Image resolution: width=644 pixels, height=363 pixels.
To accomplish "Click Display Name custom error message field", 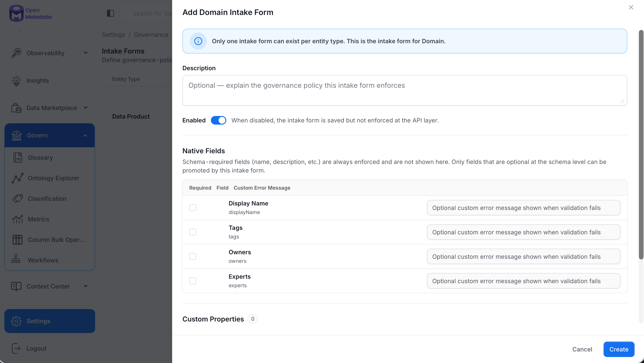I will click(523, 207).
